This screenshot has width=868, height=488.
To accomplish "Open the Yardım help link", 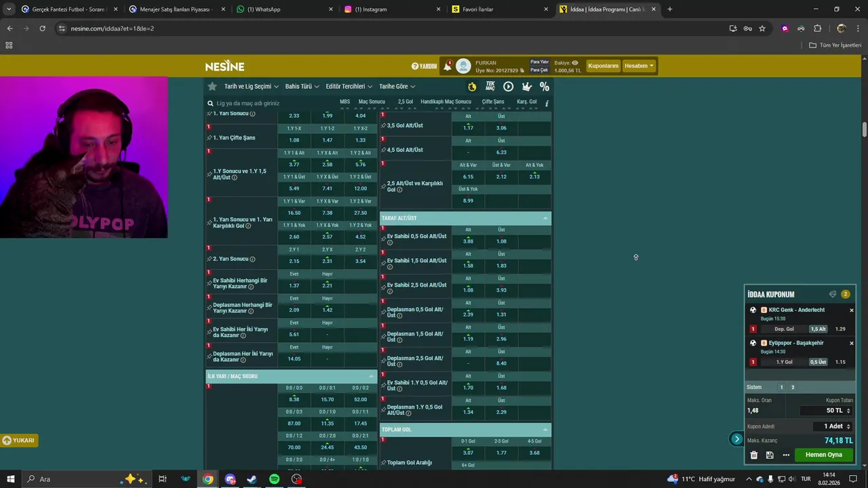I will tap(425, 66).
